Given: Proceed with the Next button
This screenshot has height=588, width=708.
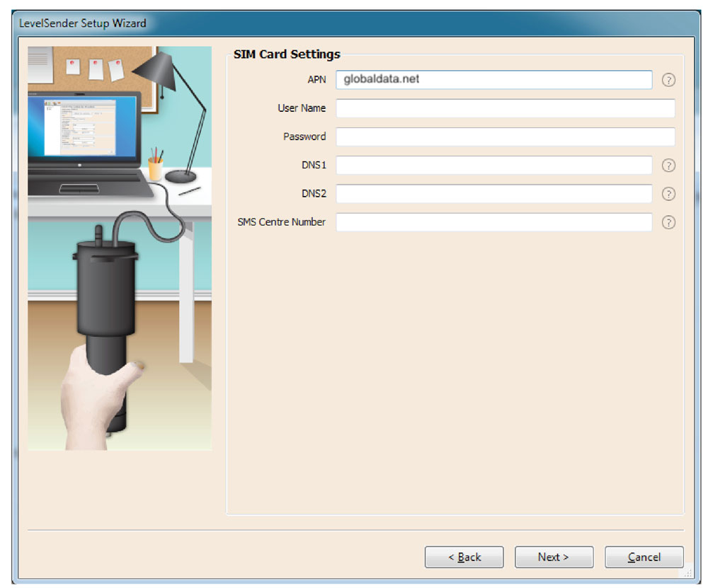Looking at the screenshot, I should tap(554, 558).
